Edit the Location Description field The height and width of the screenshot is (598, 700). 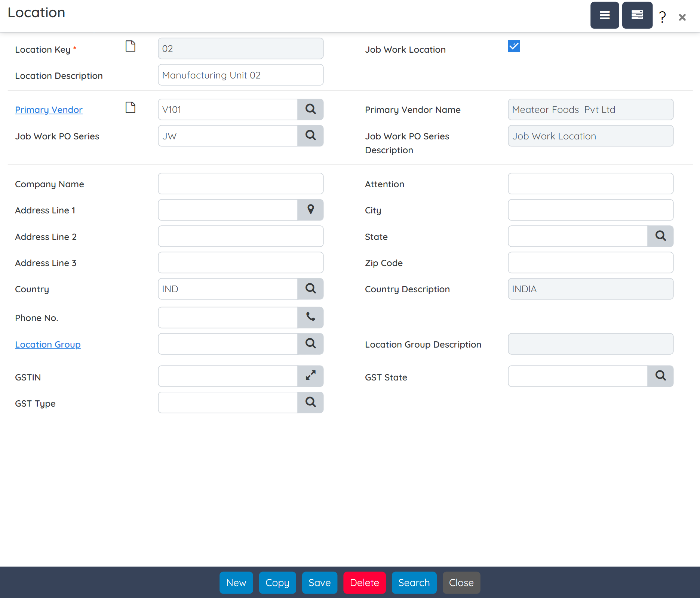click(241, 75)
